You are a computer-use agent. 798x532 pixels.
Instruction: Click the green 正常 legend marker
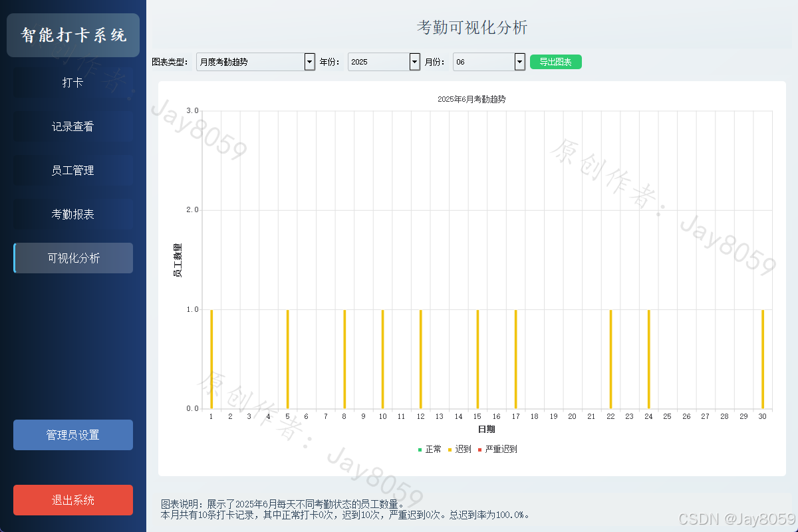click(x=420, y=450)
